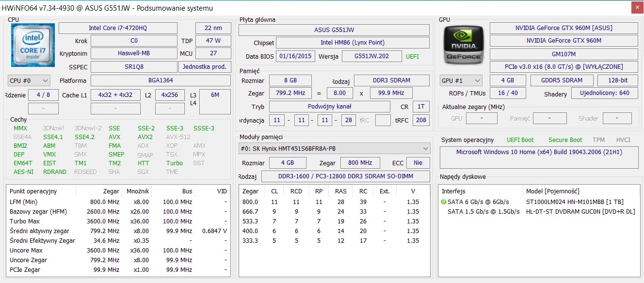Screen dimensions: 644x283
Task: Click the SR1Q8 SSPEC field
Action: pyautogui.click(x=133, y=67)
